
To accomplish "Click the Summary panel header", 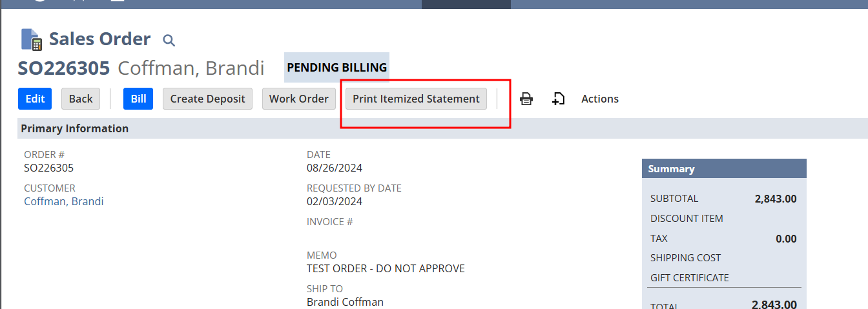I will pos(724,169).
